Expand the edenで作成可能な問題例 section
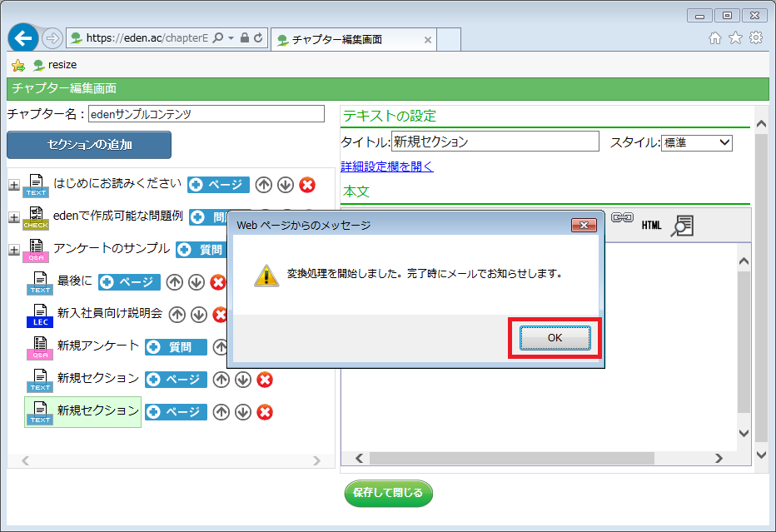Viewport: 776px width, 532px height. [x=14, y=218]
